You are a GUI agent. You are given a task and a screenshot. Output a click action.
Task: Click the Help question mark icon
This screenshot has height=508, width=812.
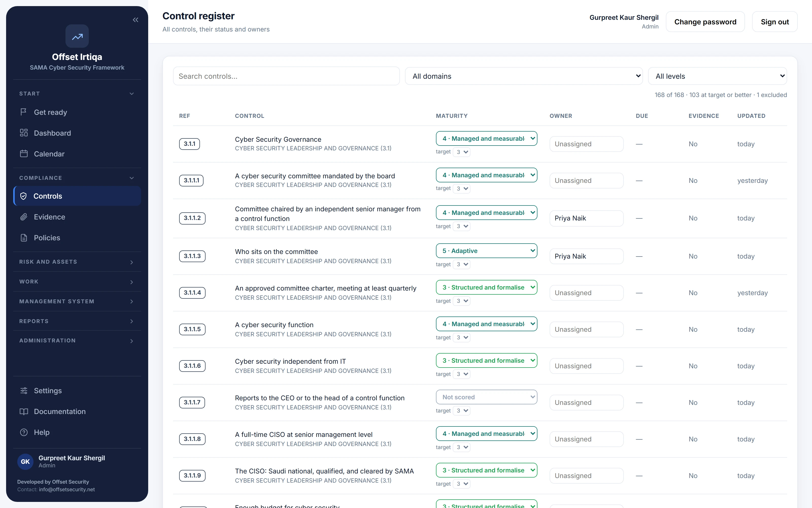click(24, 432)
